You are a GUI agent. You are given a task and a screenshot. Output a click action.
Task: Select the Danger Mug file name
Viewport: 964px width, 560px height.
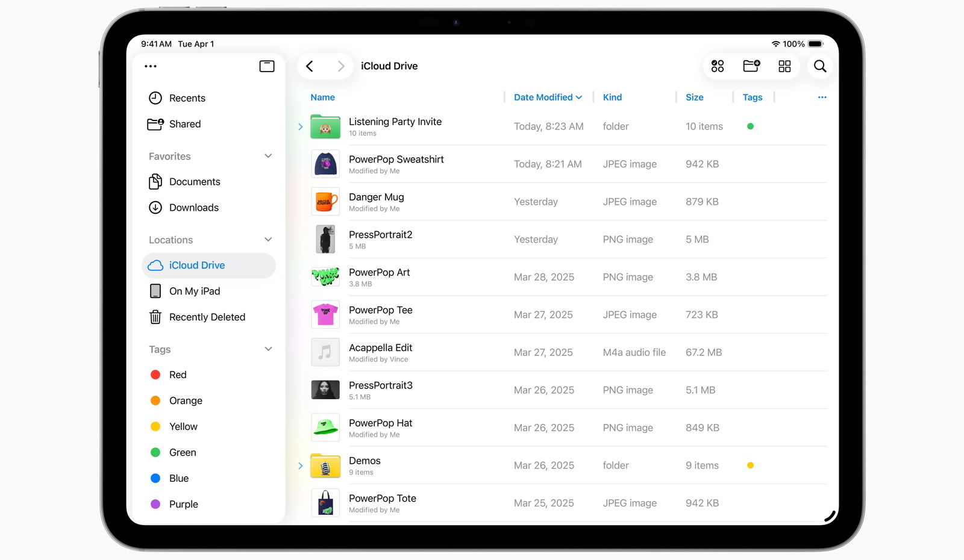pyautogui.click(x=377, y=197)
